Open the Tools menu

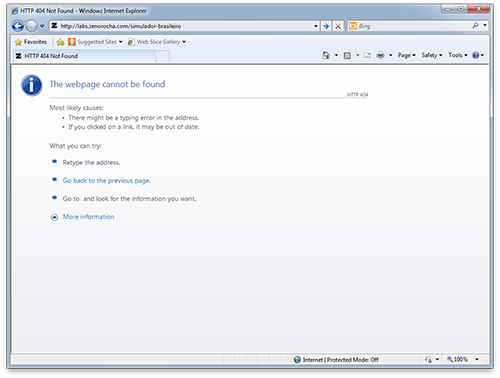click(458, 55)
